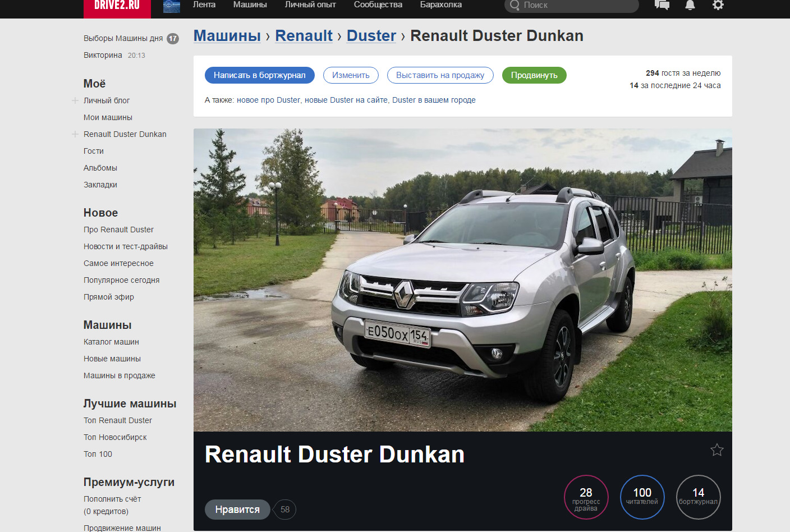This screenshot has width=790, height=532.
Task: Click the green Продвинуть button
Action: coord(534,75)
